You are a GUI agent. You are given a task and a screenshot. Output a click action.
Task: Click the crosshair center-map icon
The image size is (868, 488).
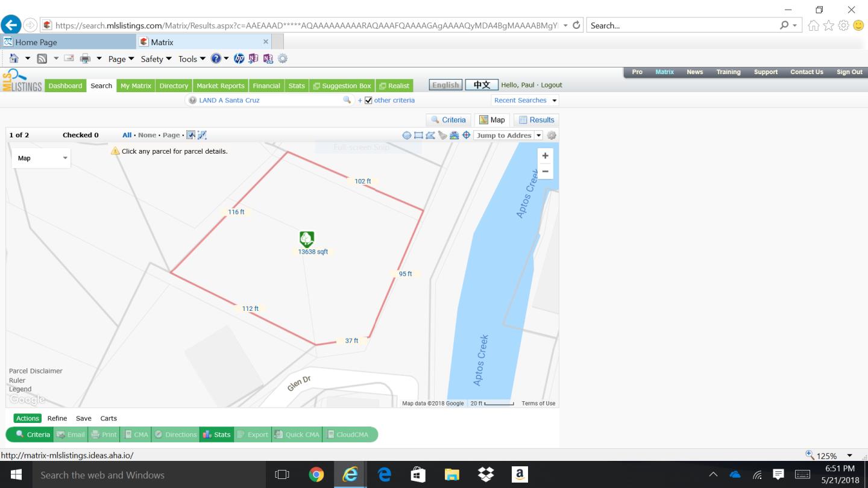coord(466,136)
